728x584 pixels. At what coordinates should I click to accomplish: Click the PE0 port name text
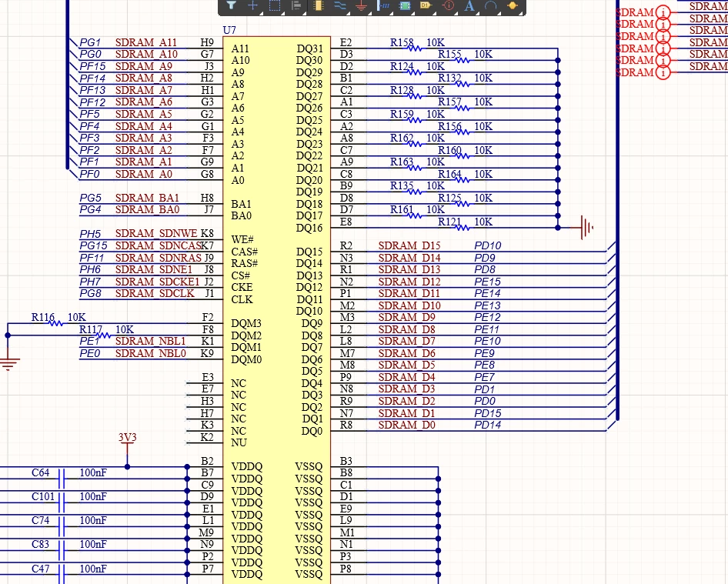(90, 353)
